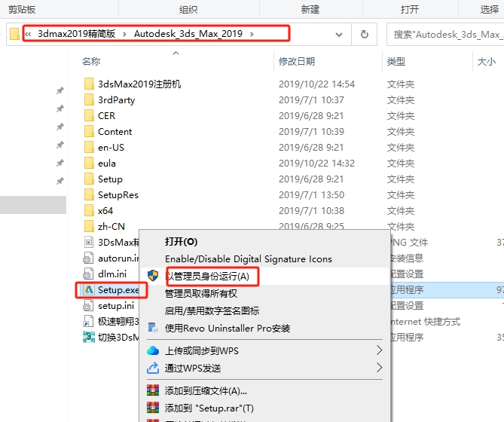
Task: Select the highlighted item in the navigation pane
Action: click(33, 205)
